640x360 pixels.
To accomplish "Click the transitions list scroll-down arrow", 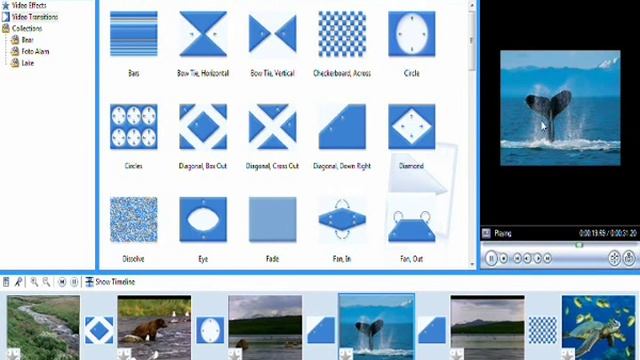I will [472, 264].
